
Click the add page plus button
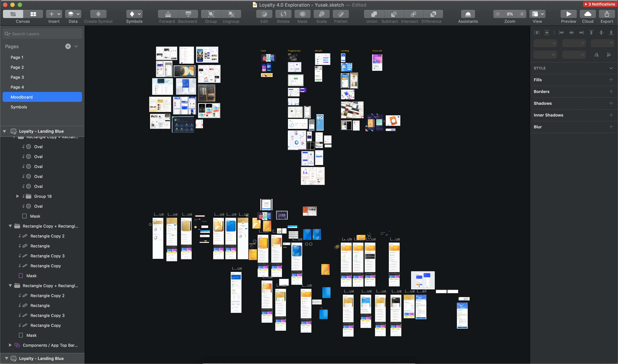(x=68, y=46)
